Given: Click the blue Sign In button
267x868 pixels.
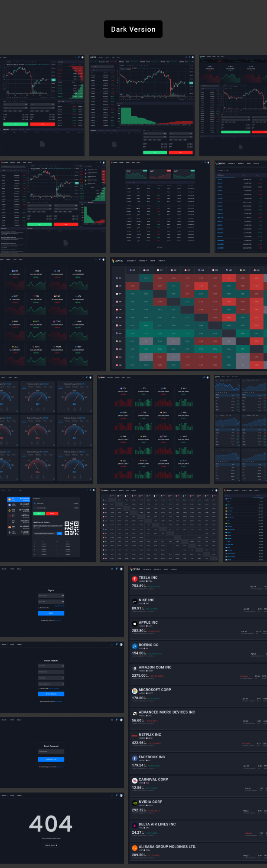Looking at the screenshot, I should (x=51, y=613).
